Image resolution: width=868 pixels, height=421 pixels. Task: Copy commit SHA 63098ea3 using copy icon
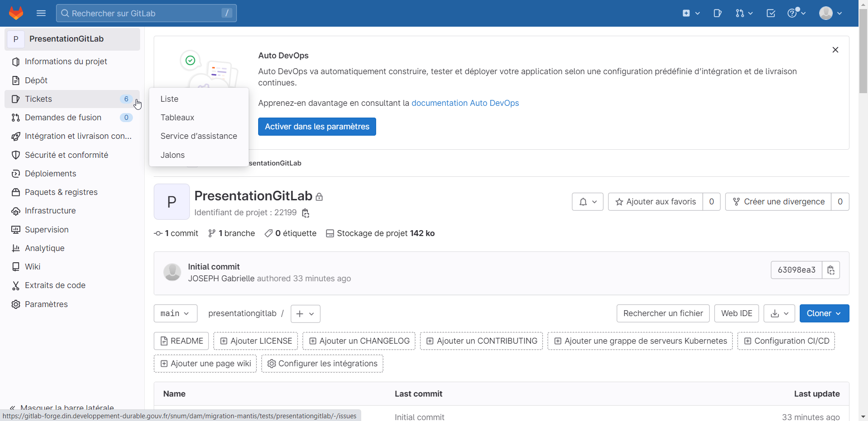click(830, 270)
